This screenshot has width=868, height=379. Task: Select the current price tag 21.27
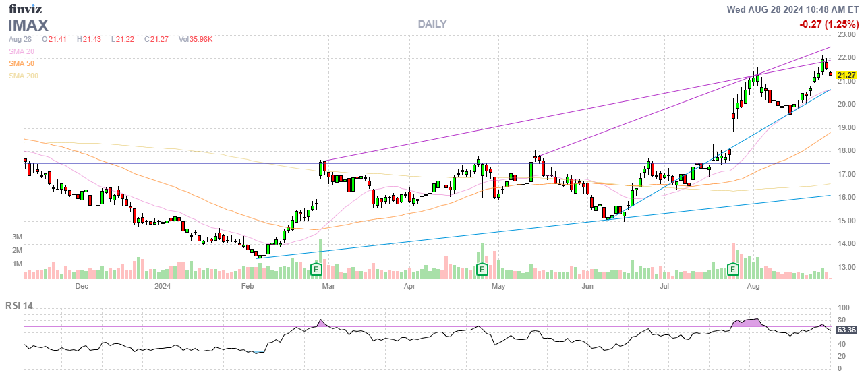(846, 75)
